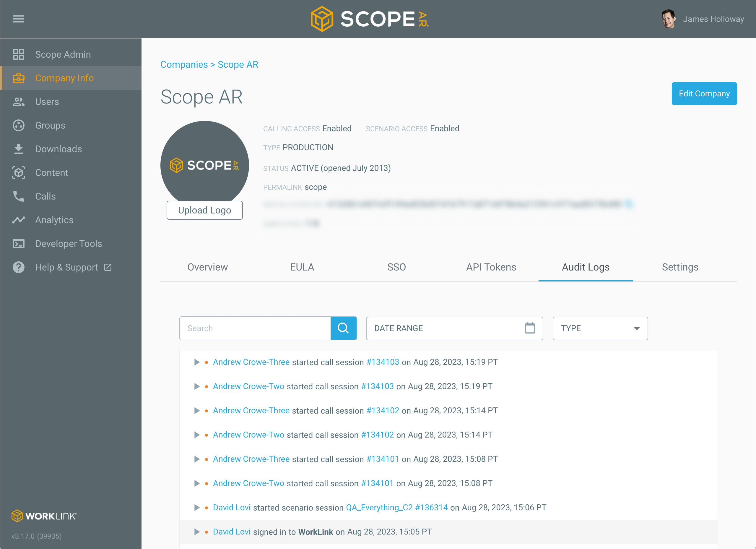Viewport: 756px width, 549px height.
Task: Click the Scope Admin grid icon
Action: click(x=18, y=54)
